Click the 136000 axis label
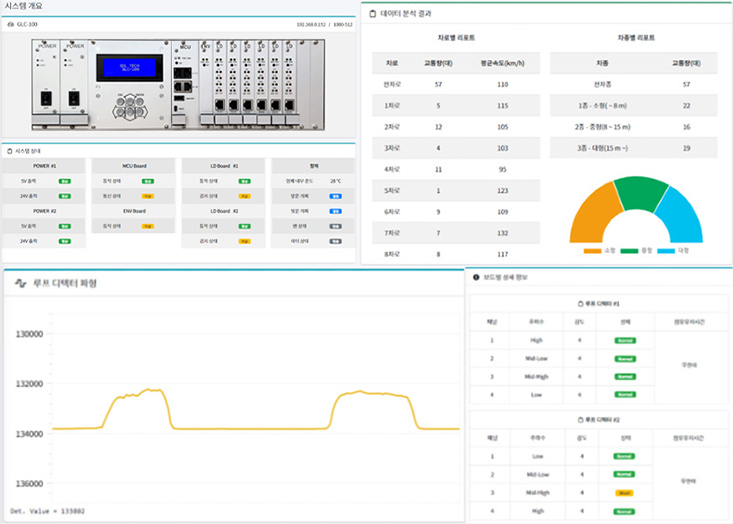 tap(29, 484)
